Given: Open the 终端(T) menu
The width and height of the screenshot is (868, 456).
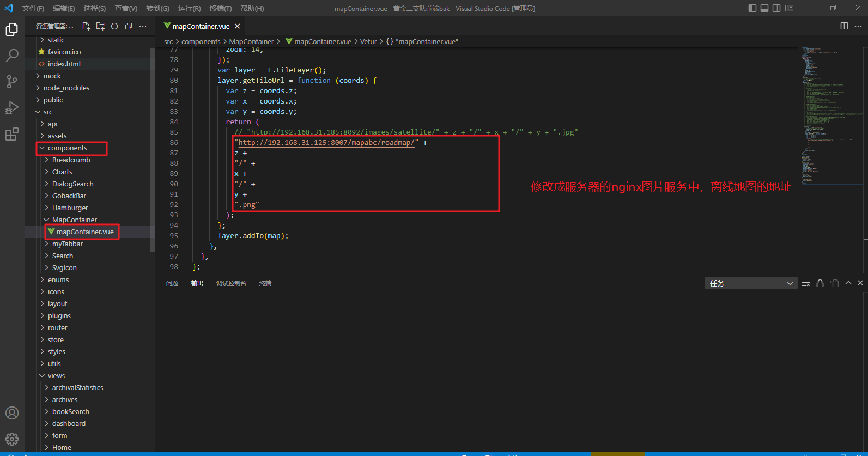Looking at the screenshot, I should (221, 8).
